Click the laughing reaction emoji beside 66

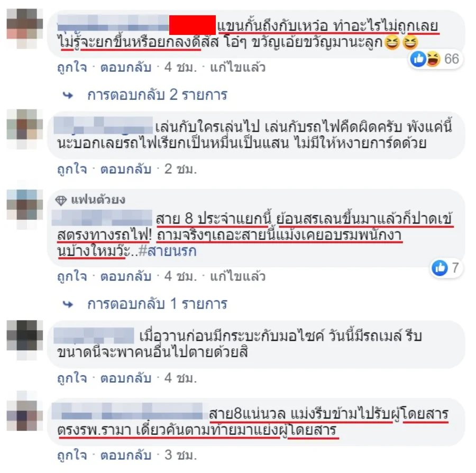click(x=433, y=59)
